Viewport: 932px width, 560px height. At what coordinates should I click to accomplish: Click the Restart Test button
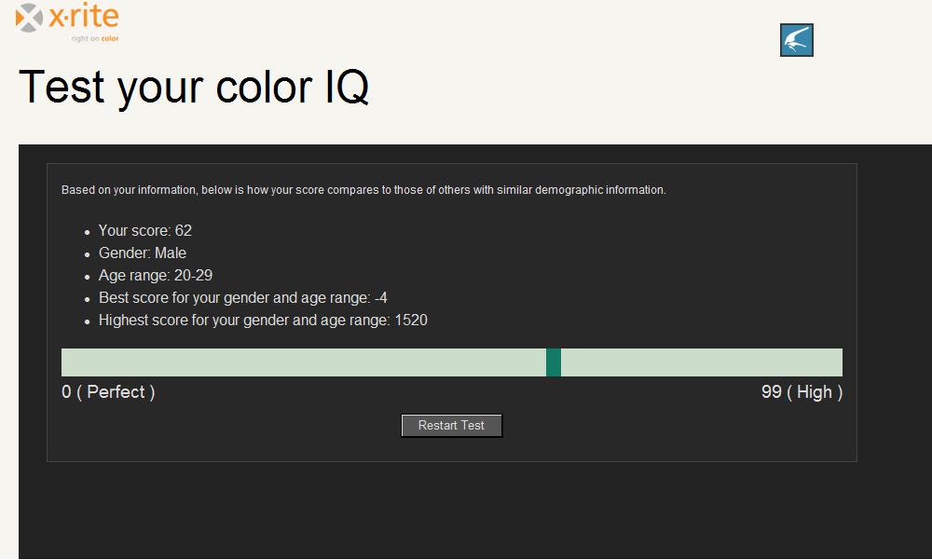(x=452, y=426)
